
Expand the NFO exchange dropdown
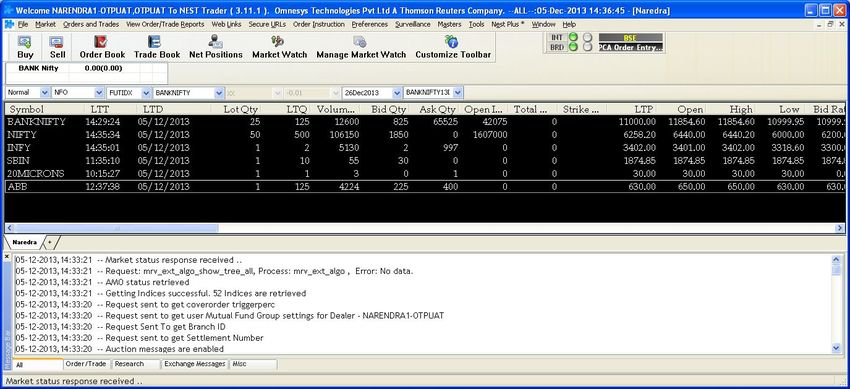99,93
